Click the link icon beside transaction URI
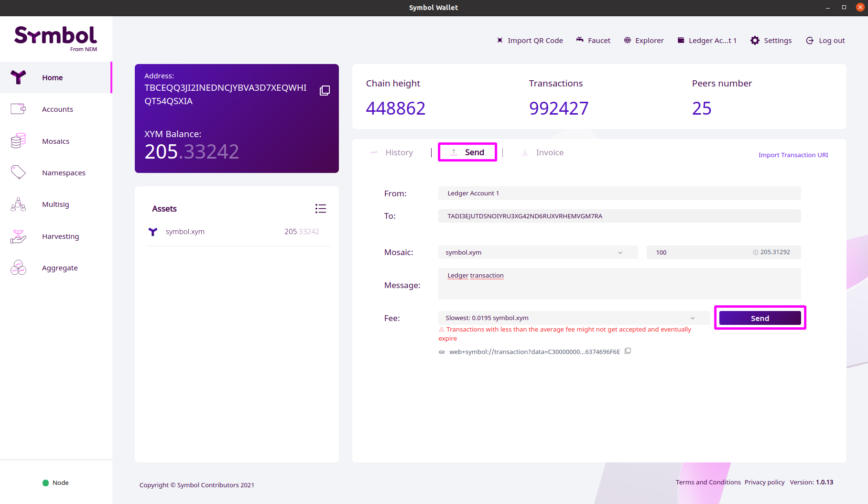868x504 pixels. click(x=442, y=352)
